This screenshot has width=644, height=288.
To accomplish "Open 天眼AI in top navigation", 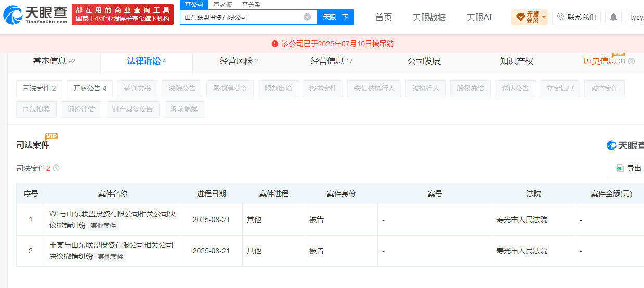I will tap(479, 17).
